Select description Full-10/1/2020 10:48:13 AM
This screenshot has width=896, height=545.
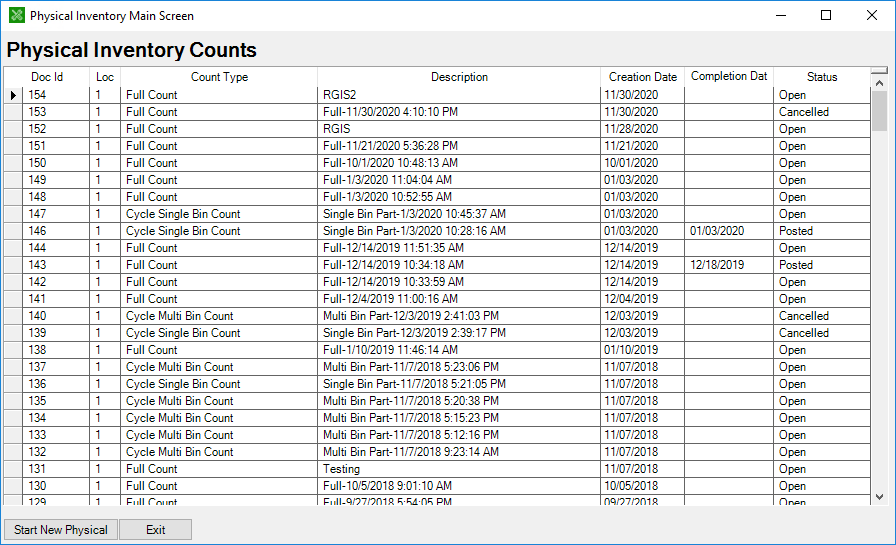tap(459, 163)
